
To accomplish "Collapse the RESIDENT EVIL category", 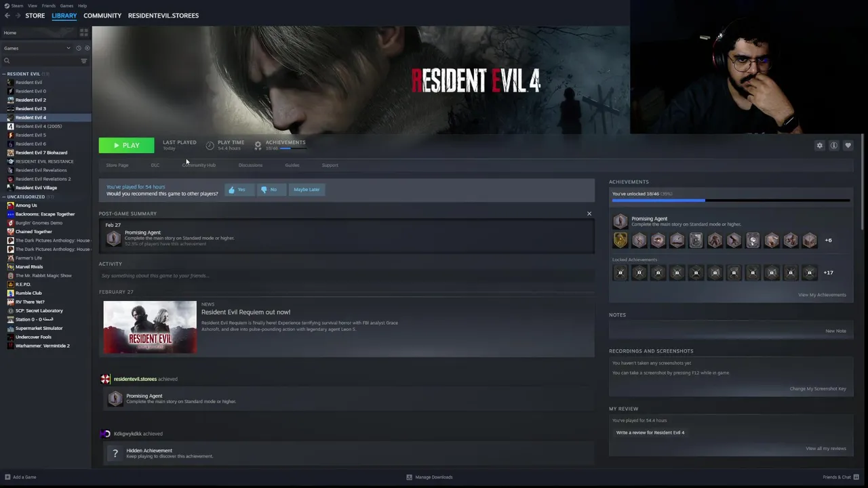I will pos(4,74).
